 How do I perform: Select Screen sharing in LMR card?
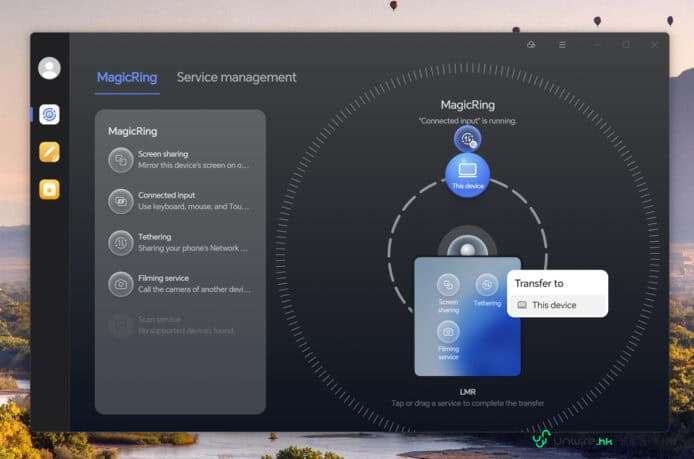pyautogui.click(x=448, y=286)
